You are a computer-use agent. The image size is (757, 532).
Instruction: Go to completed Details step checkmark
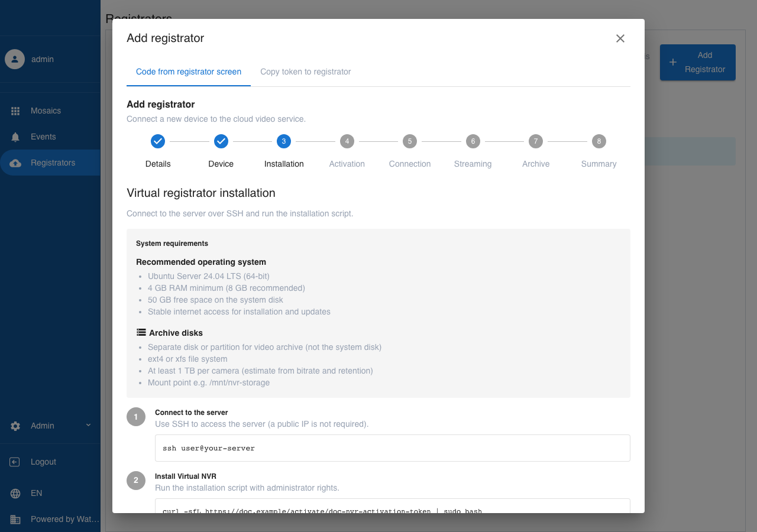point(158,141)
